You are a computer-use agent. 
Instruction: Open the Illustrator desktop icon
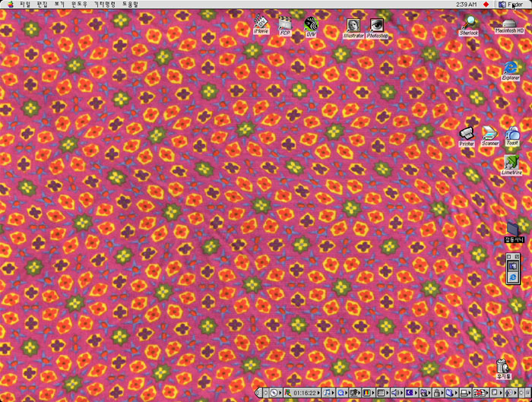(353, 27)
